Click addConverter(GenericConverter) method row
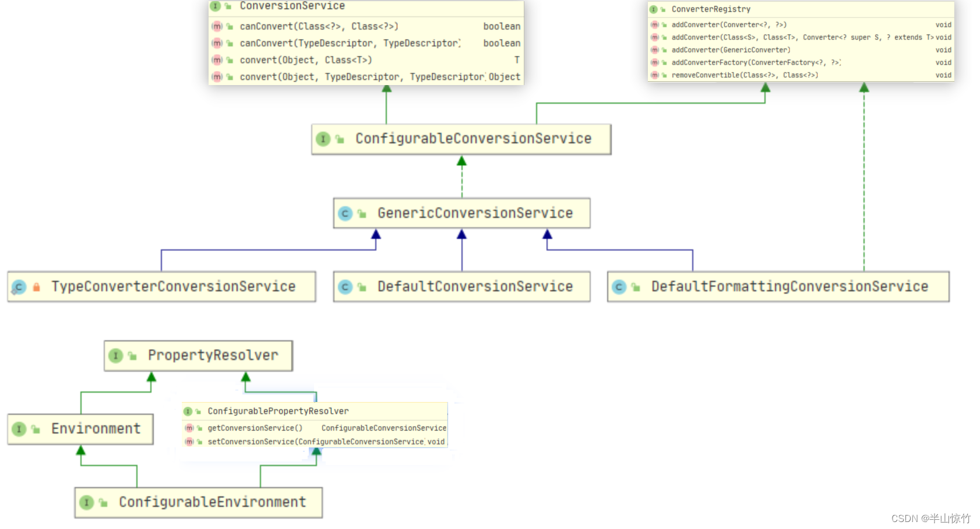The image size is (980, 529). pyautogui.click(x=801, y=50)
